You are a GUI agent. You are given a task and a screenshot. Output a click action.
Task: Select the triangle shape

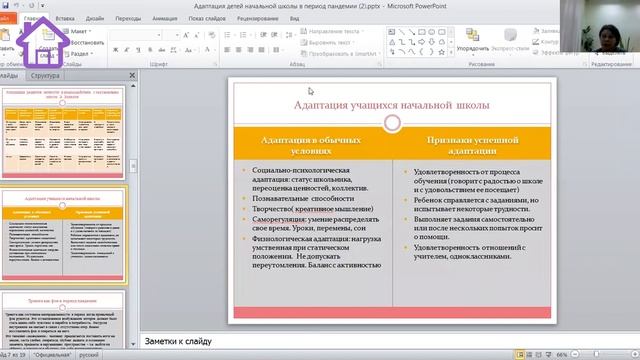391,42
